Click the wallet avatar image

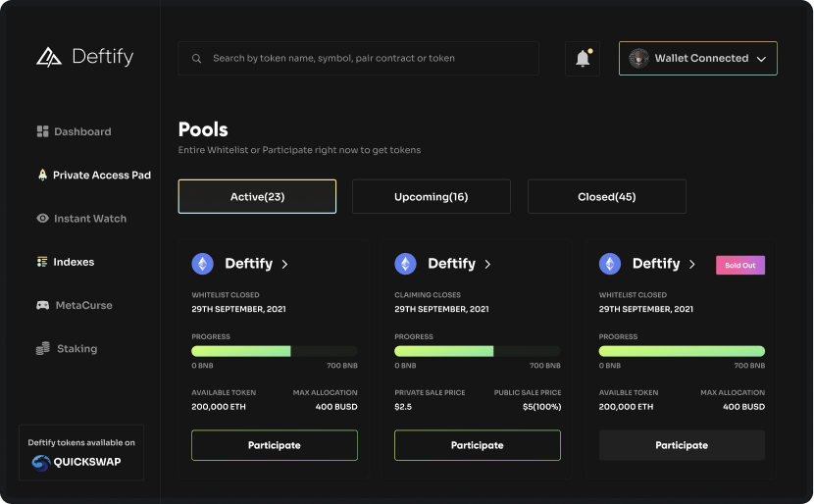click(x=638, y=58)
